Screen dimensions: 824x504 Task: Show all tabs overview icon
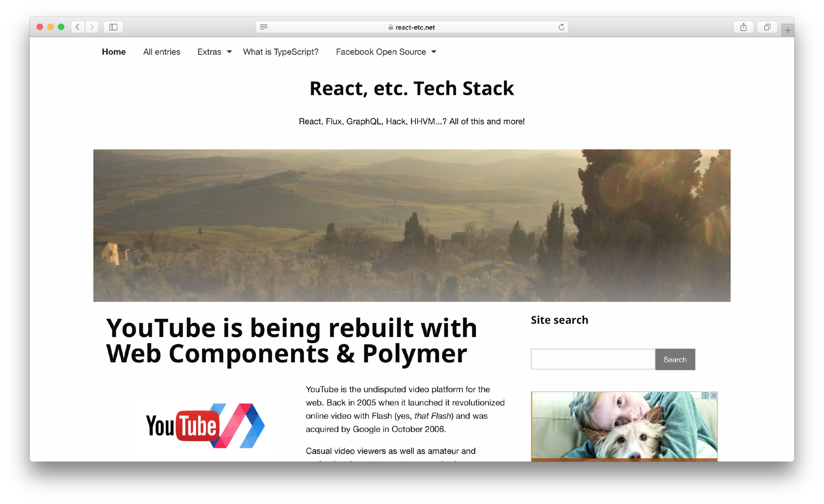[767, 27]
